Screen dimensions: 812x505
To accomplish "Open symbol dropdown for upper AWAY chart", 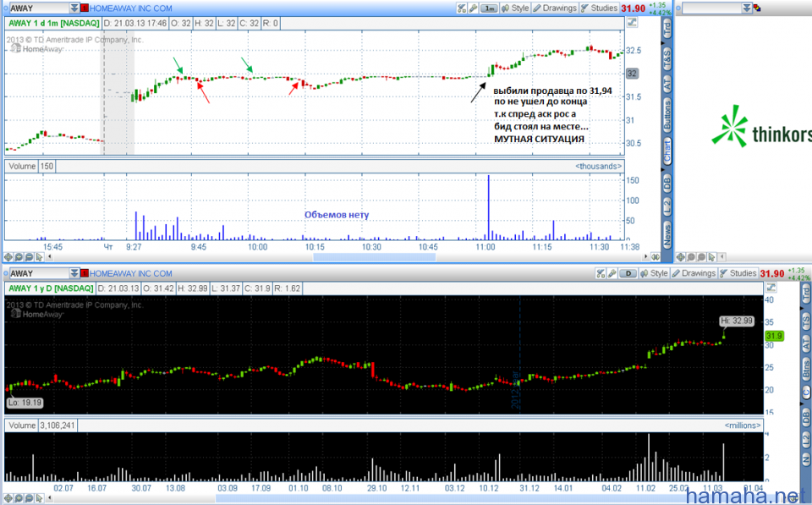I will click(x=72, y=8).
